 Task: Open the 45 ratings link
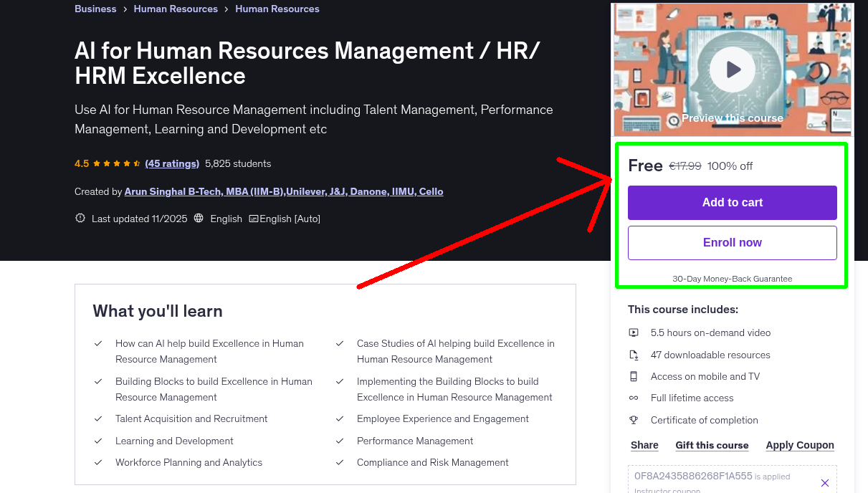coord(172,163)
